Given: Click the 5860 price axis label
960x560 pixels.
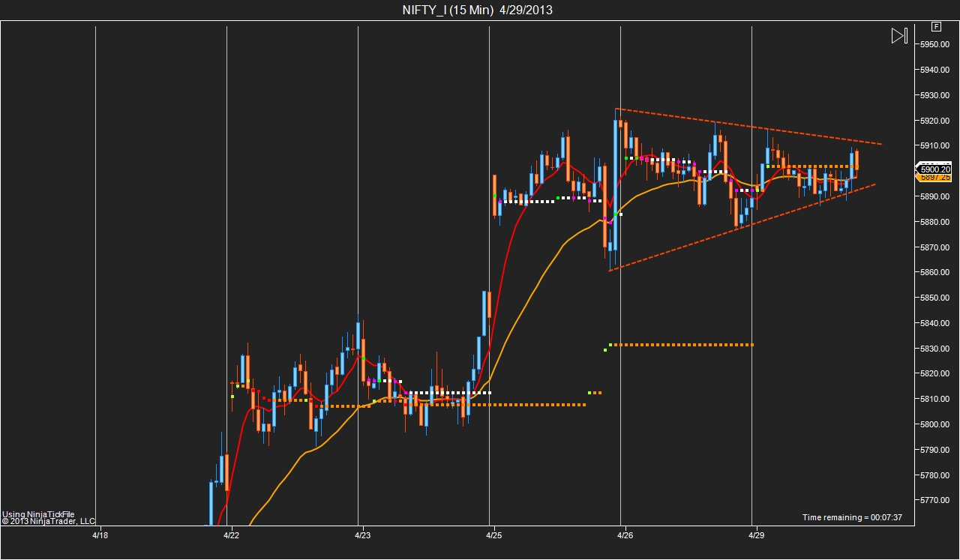Looking at the screenshot, I should [x=936, y=273].
